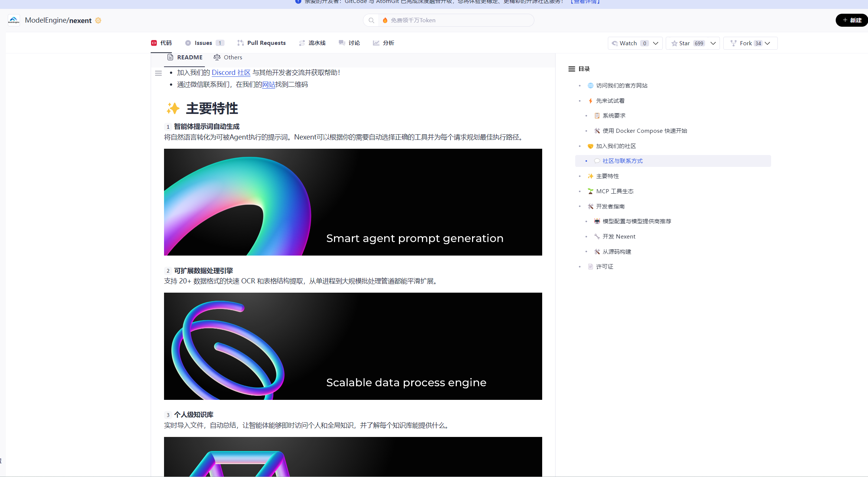Click the Watch eye icon
Image resolution: width=868 pixels, height=477 pixels.
(x=615, y=43)
